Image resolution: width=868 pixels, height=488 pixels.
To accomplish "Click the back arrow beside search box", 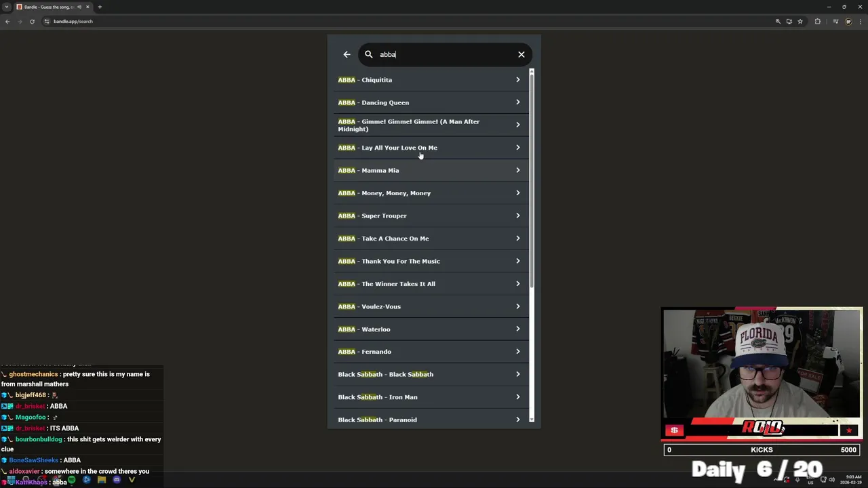I will pos(347,54).
